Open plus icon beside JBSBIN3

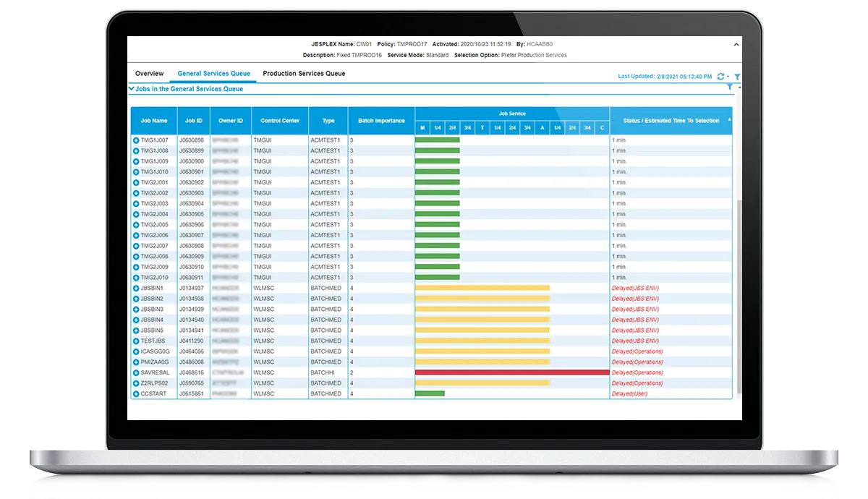tap(136, 309)
